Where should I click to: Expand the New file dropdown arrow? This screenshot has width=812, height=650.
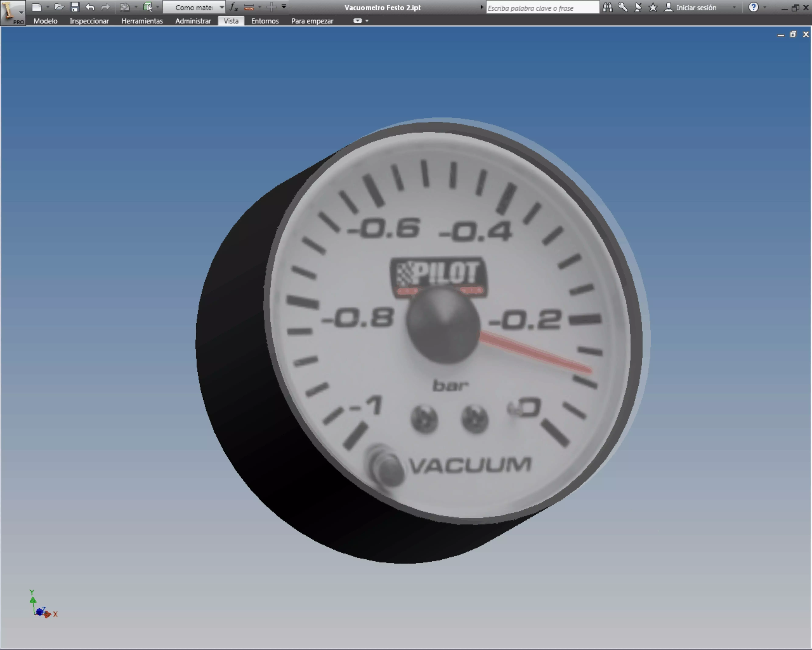click(48, 7)
